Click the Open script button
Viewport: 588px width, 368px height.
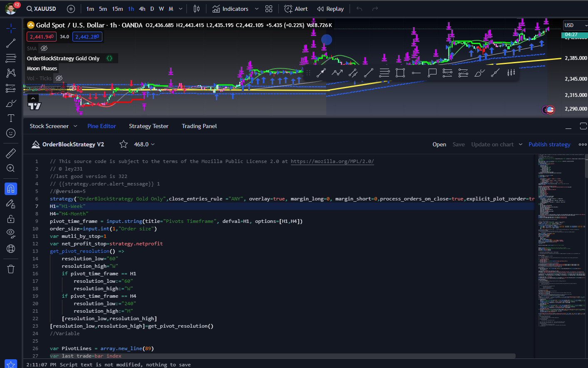coord(439,144)
